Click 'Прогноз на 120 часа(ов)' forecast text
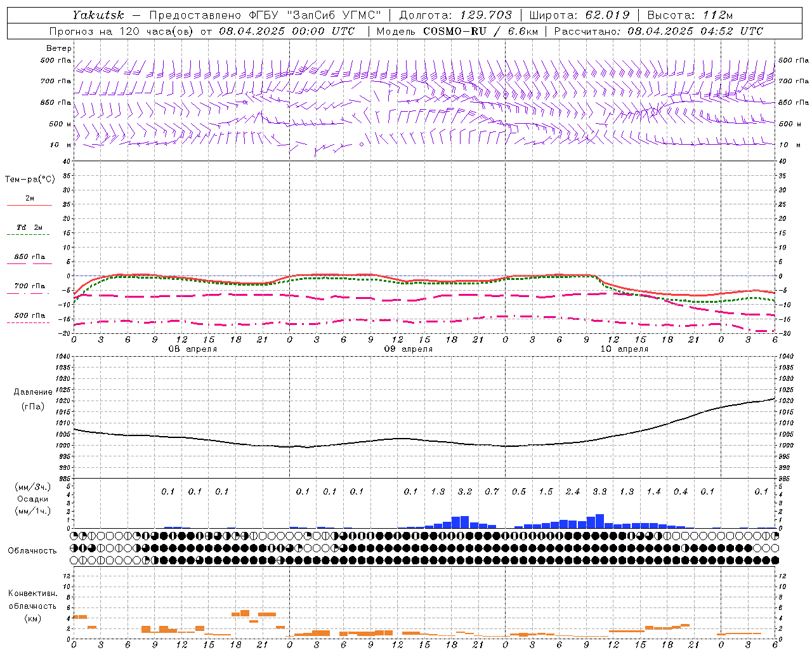 (x=122, y=31)
